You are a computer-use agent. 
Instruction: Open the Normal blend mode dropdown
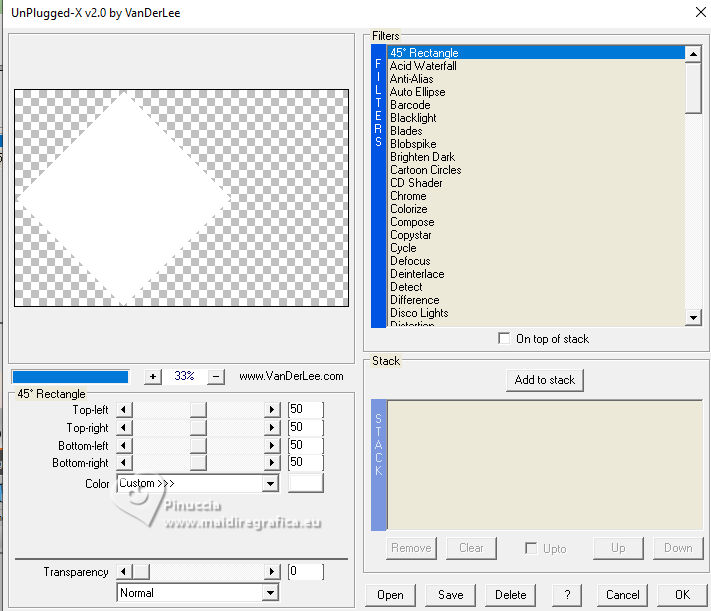(270, 592)
